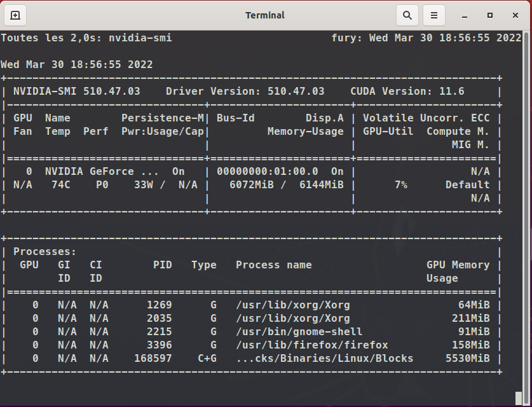Viewport: 532px width, 407px height.
Task: Click the 'GPU Memory' column header
Action: (x=458, y=265)
